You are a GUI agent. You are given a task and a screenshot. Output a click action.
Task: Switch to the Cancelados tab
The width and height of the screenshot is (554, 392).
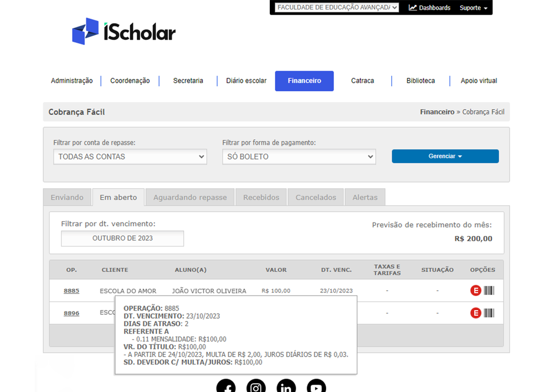(316, 197)
